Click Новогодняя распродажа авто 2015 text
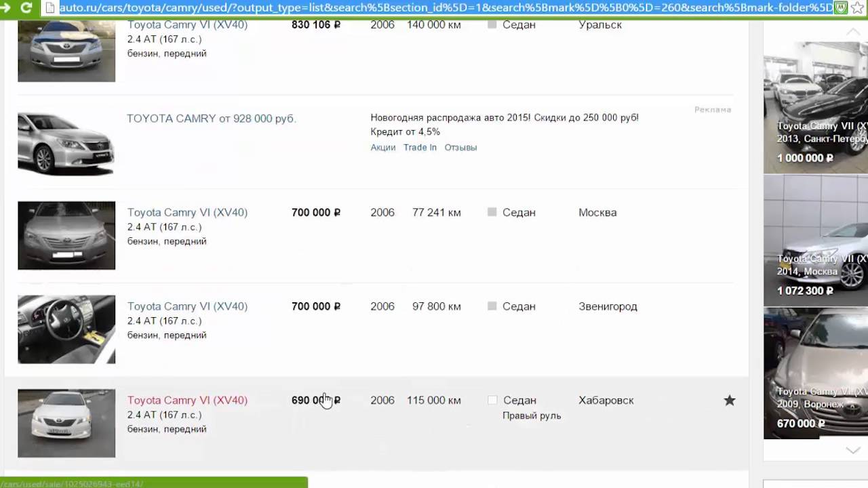Screen dimensions: 868x488 click(x=505, y=117)
